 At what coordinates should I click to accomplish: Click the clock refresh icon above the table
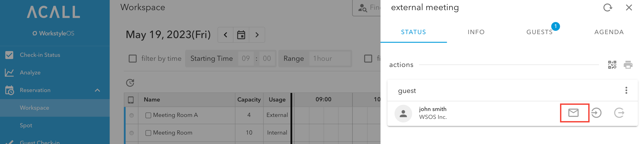pos(130,83)
